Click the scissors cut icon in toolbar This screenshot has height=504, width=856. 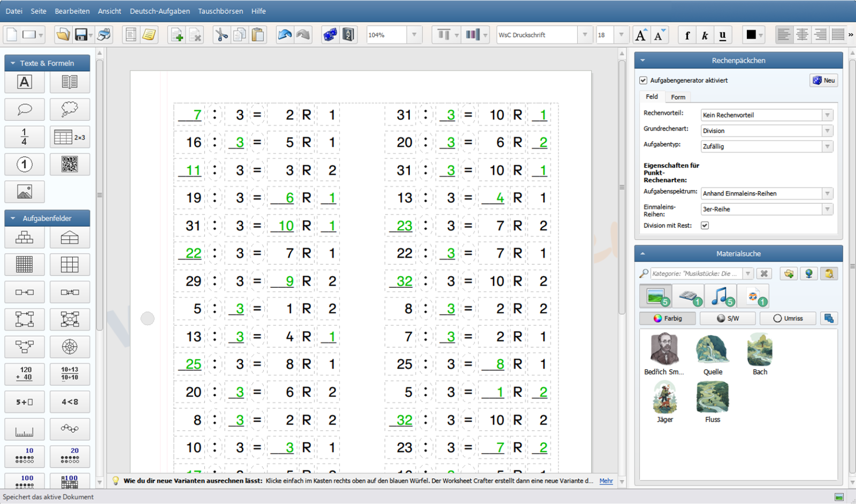pyautogui.click(x=221, y=35)
